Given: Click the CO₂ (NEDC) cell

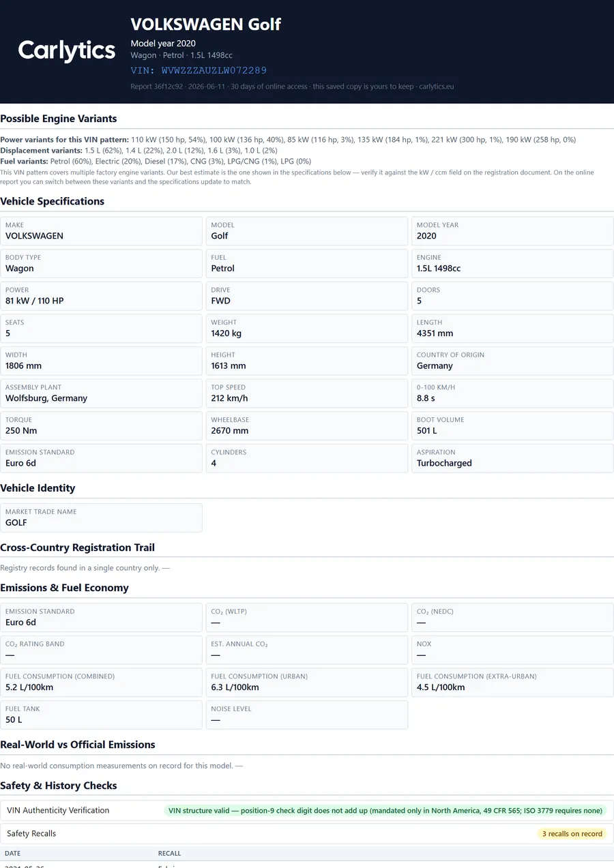Looking at the screenshot, I should click(x=512, y=617).
